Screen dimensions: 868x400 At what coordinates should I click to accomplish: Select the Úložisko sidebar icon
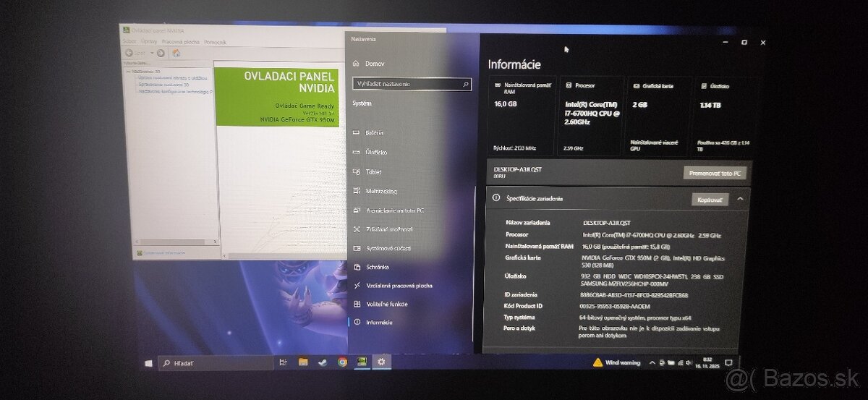[356, 152]
